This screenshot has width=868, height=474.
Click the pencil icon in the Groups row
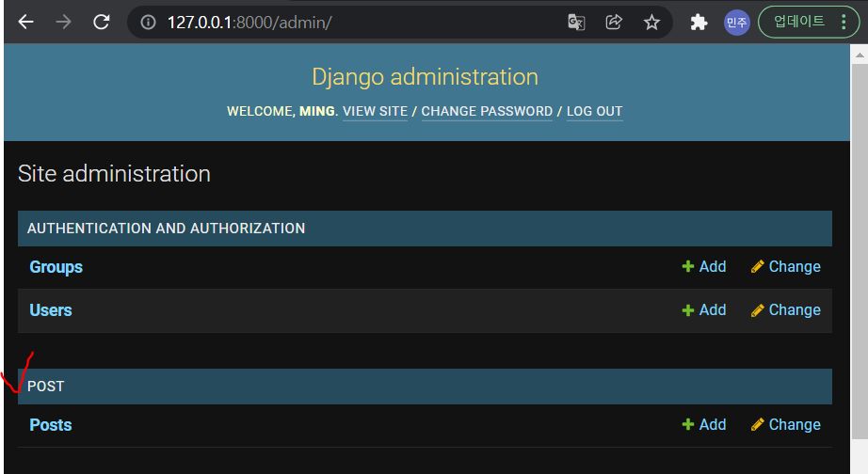pyautogui.click(x=757, y=266)
